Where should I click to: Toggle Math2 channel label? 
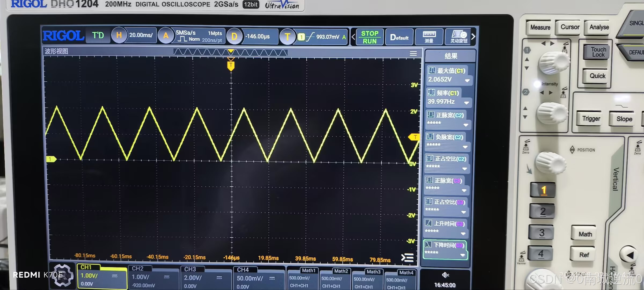pos(341,271)
